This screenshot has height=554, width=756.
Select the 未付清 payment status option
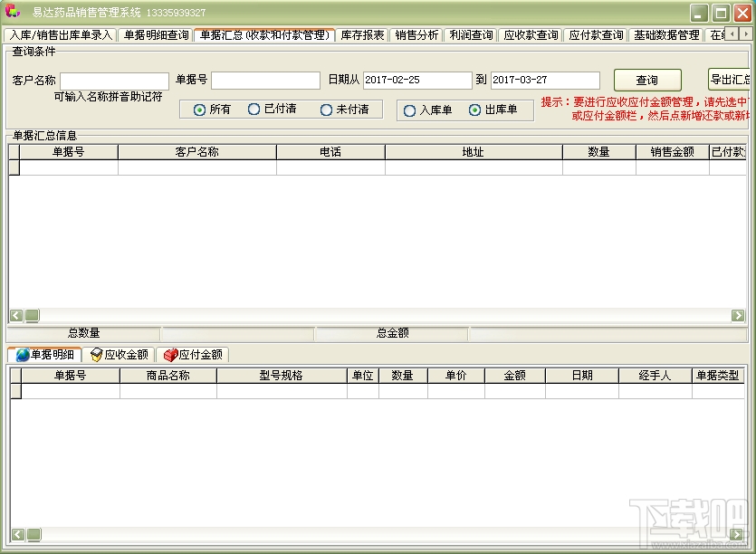pyautogui.click(x=325, y=110)
